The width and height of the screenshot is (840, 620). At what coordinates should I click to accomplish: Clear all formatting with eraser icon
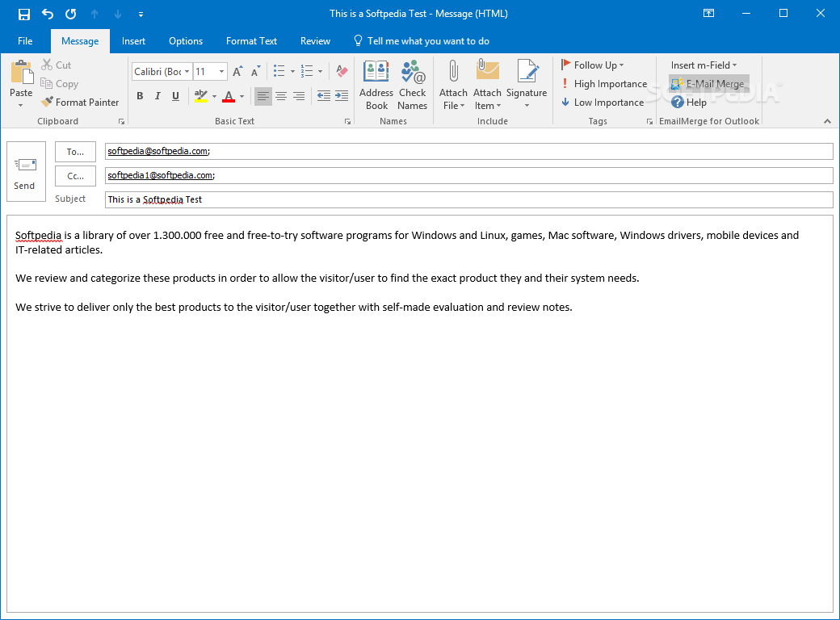tap(342, 71)
